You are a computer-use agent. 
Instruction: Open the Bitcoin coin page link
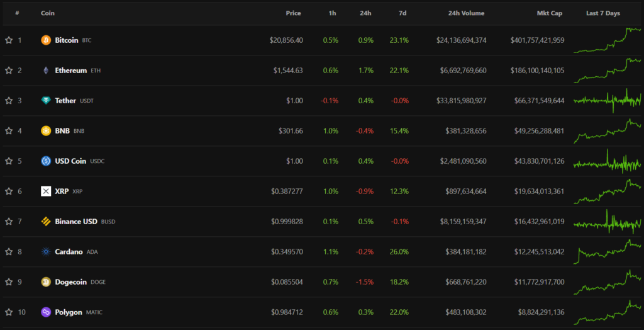[x=67, y=40]
